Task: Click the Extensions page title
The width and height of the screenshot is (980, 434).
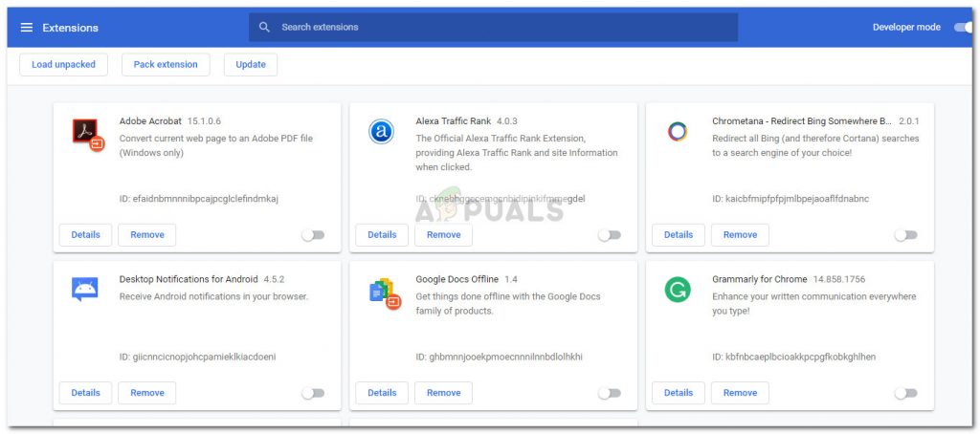Action: pyautogui.click(x=70, y=28)
